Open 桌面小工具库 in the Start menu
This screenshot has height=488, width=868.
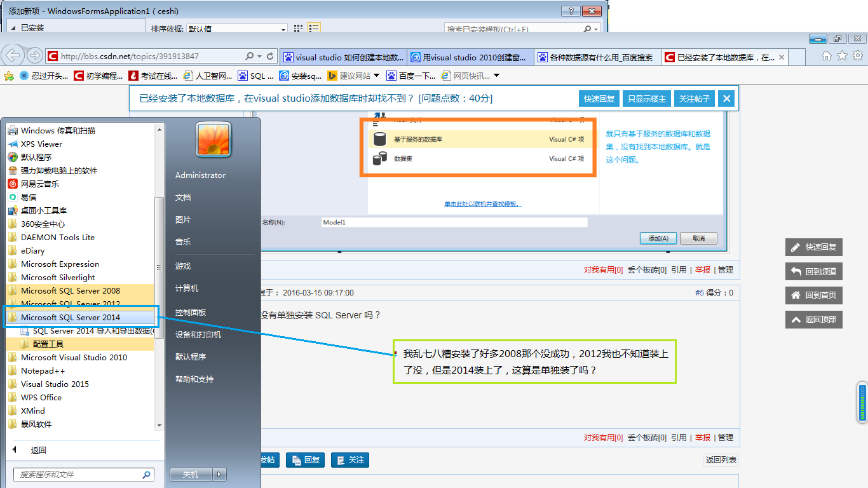click(x=37, y=210)
